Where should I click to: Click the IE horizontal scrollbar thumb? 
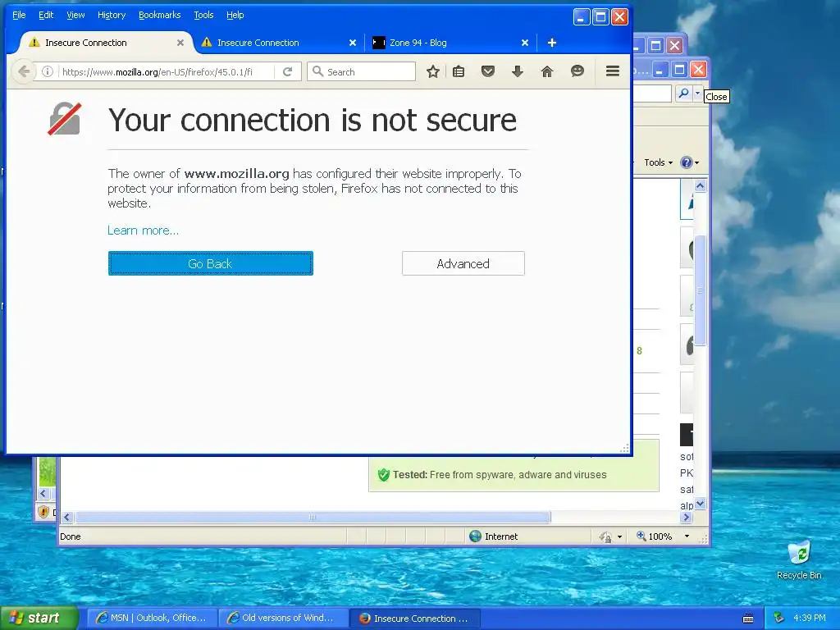click(313, 517)
